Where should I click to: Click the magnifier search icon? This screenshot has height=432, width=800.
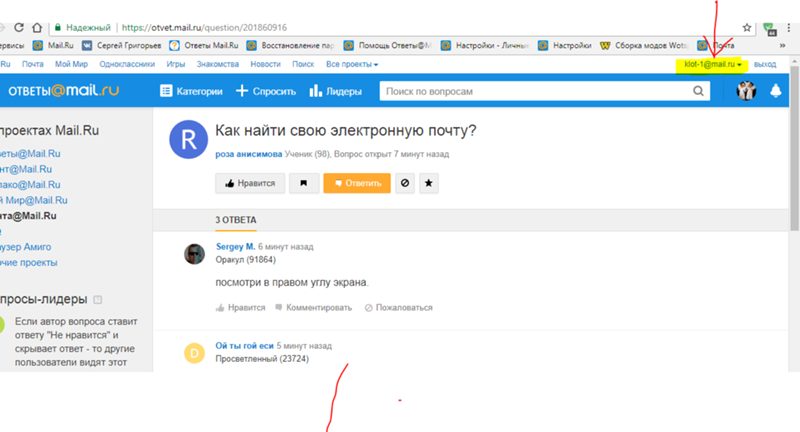pos(698,91)
